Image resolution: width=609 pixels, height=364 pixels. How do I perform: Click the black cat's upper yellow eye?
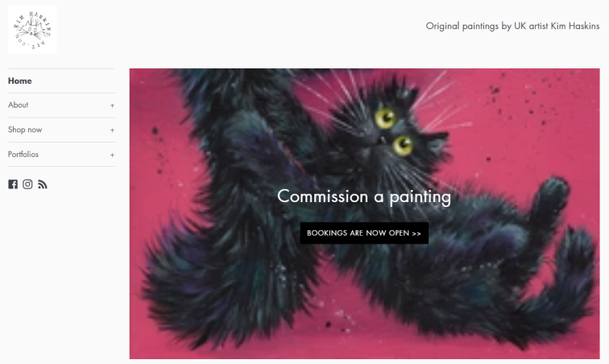pos(385,118)
